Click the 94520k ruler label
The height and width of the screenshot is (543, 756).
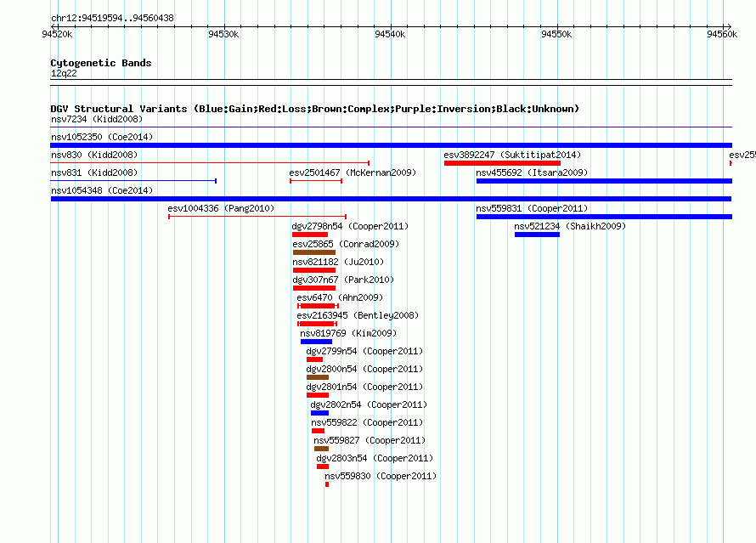click(57, 34)
